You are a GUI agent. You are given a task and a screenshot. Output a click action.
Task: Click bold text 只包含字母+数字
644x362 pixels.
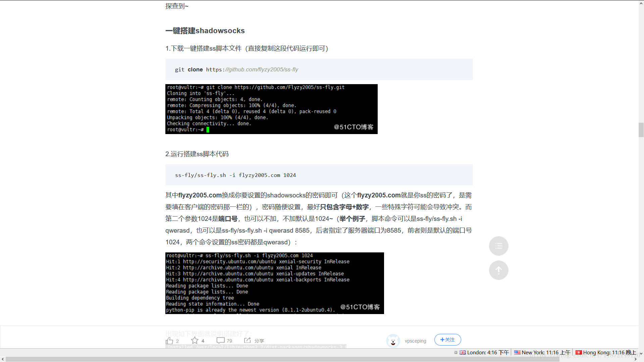click(344, 207)
